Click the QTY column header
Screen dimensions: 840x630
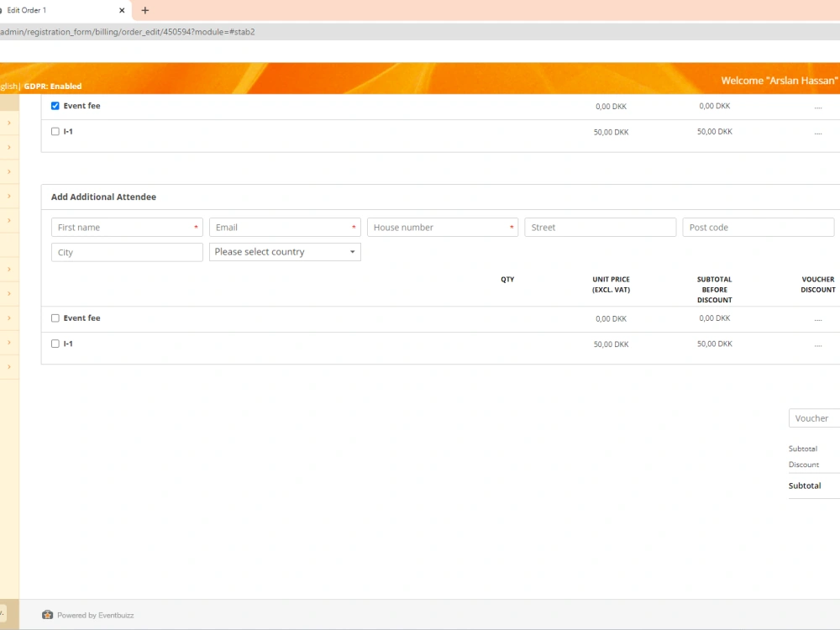pyautogui.click(x=507, y=280)
